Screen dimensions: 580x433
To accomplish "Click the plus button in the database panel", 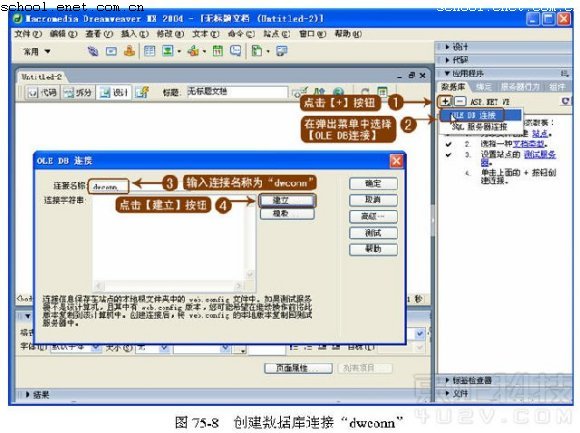I will 445,101.
